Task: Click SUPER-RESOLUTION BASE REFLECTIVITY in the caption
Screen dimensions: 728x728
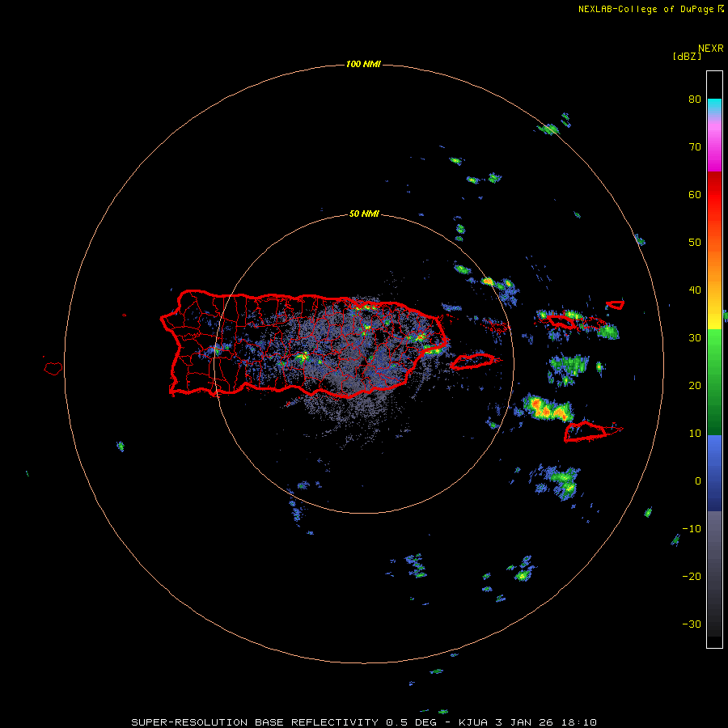Action: tap(255, 722)
